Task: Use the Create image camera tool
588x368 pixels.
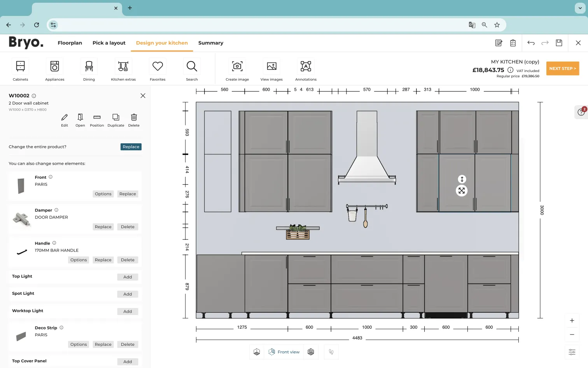Action: [237, 69]
